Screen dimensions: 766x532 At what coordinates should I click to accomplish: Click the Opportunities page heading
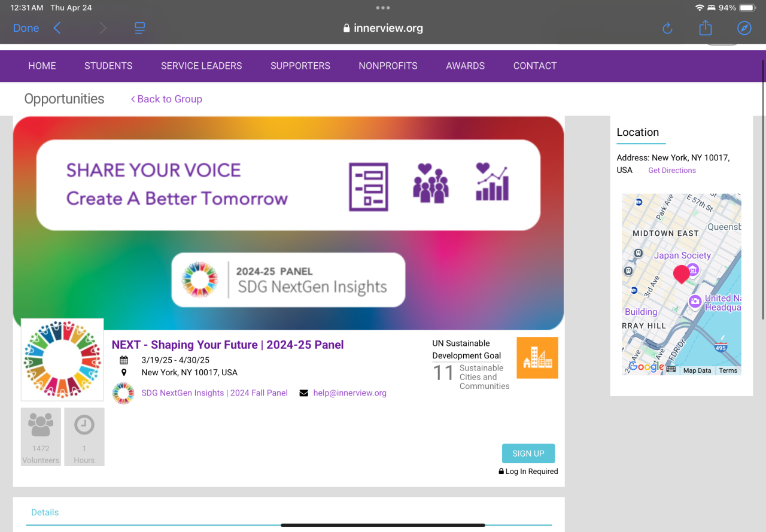pos(65,99)
